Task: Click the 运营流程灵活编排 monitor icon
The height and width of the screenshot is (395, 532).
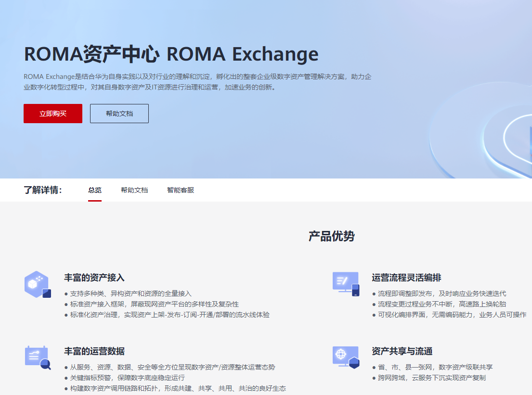Action: (346, 284)
